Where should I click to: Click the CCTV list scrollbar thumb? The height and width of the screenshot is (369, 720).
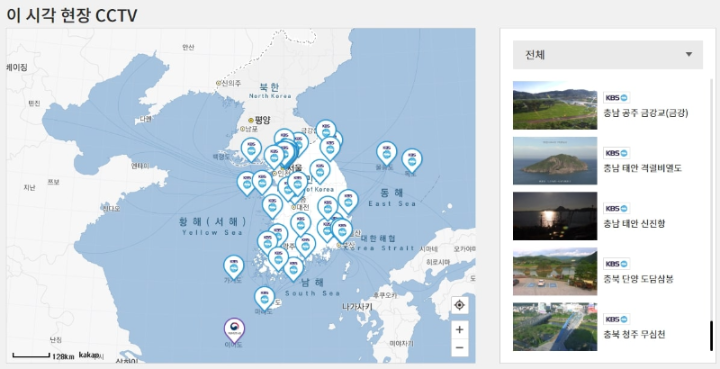[x=712, y=335]
